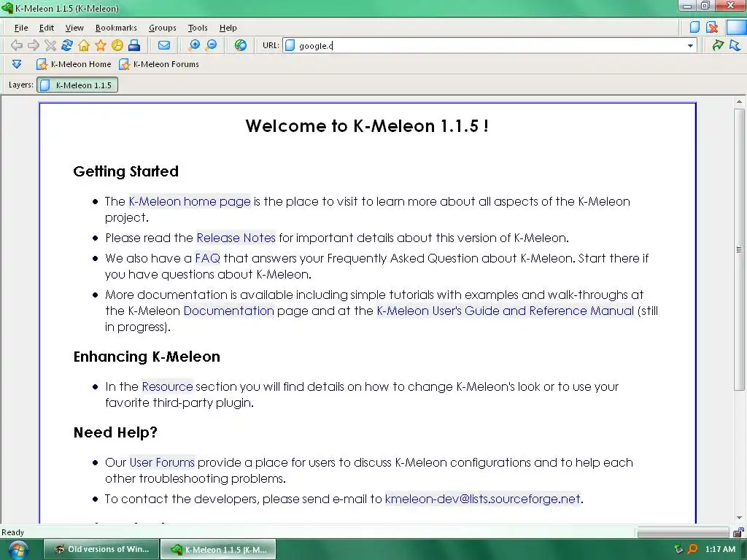Viewport: 747px width, 560px height.
Task: Open URL history dropdown arrow
Action: [690, 46]
